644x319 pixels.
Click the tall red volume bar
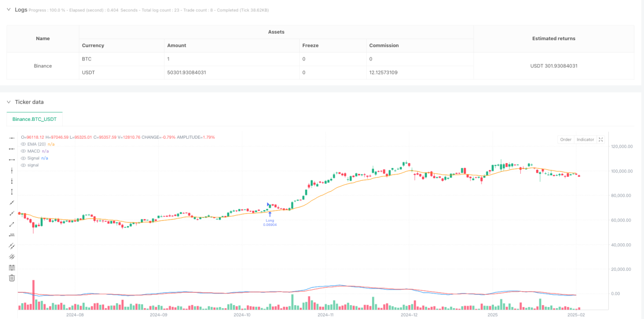point(34,295)
